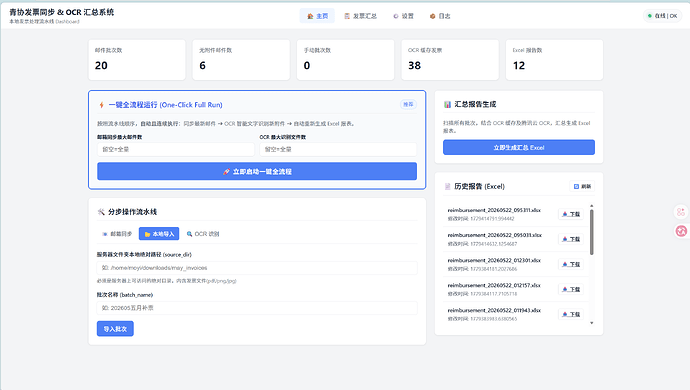Go to the 日志 logs tab
The width and height of the screenshot is (690, 390).
[x=440, y=16]
